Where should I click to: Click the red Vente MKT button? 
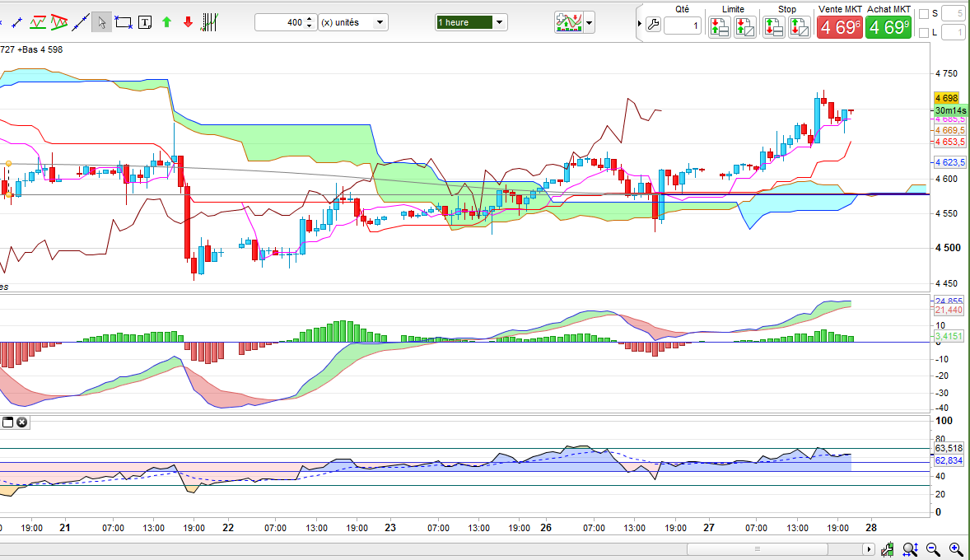(x=839, y=27)
